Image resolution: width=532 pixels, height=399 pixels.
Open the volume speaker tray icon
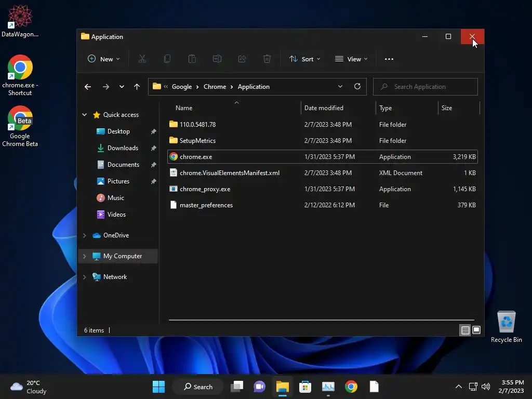(486, 387)
